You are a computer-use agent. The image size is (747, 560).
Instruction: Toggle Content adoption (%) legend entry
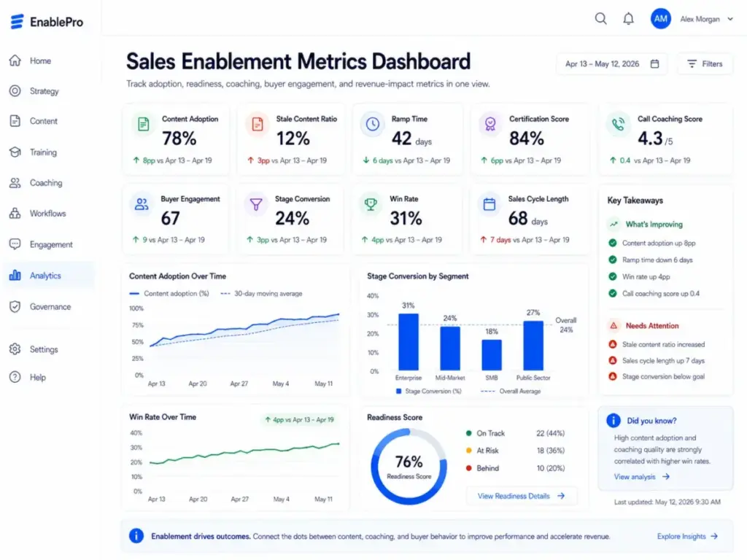coord(169,293)
